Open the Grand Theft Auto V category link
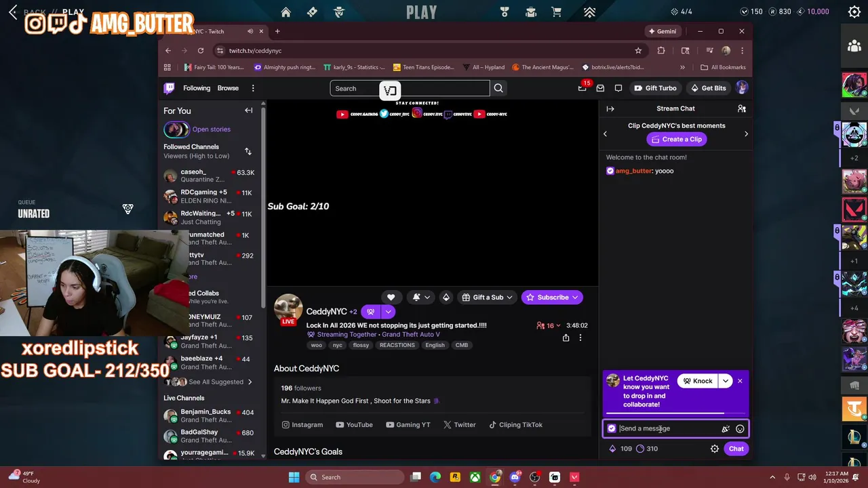Screen dimensions: 868x488 411,335
